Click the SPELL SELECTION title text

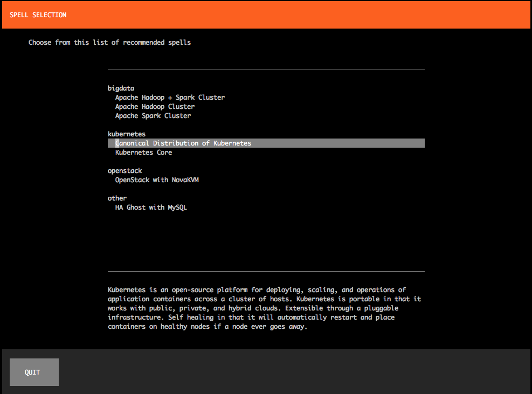[38, 15]
